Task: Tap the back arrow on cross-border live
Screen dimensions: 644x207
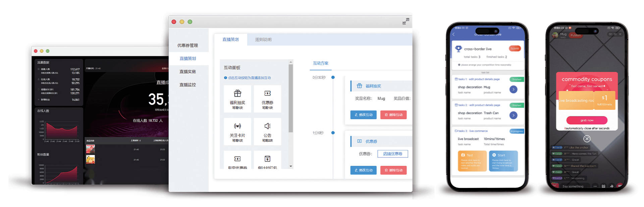Action: coord(454,34)
